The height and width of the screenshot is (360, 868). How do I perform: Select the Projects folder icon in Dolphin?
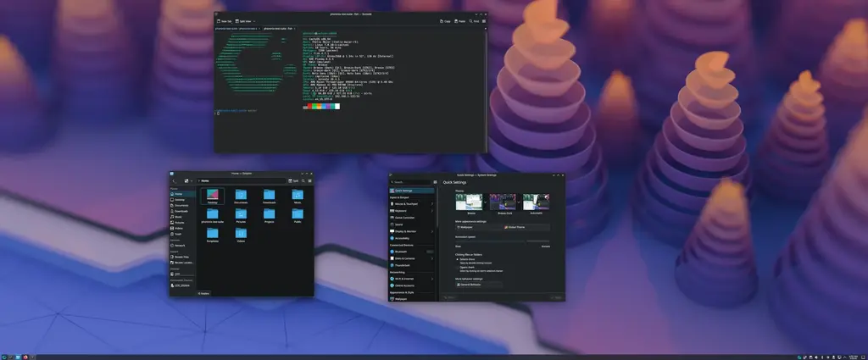[x=269, y=215]
